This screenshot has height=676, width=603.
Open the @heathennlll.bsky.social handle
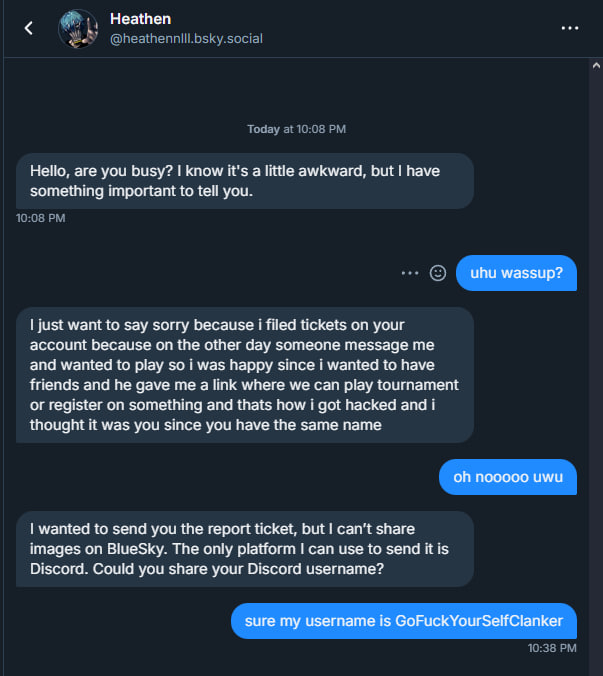click(x=186, y=39)
